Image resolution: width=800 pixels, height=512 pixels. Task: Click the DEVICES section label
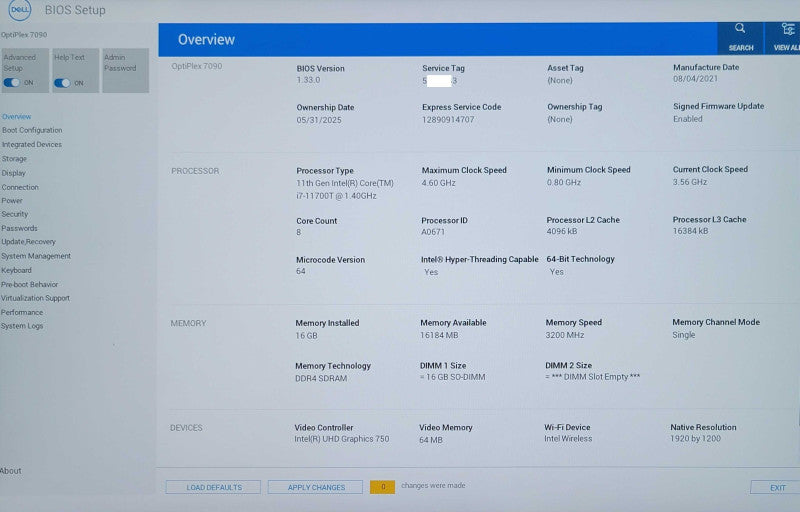186,428
